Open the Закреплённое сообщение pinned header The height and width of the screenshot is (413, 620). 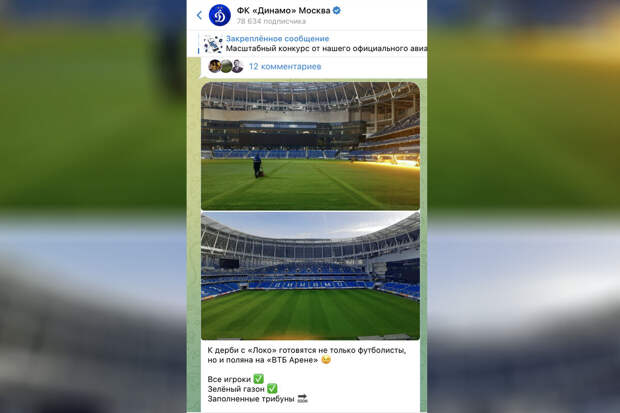[x=278, y=39]
